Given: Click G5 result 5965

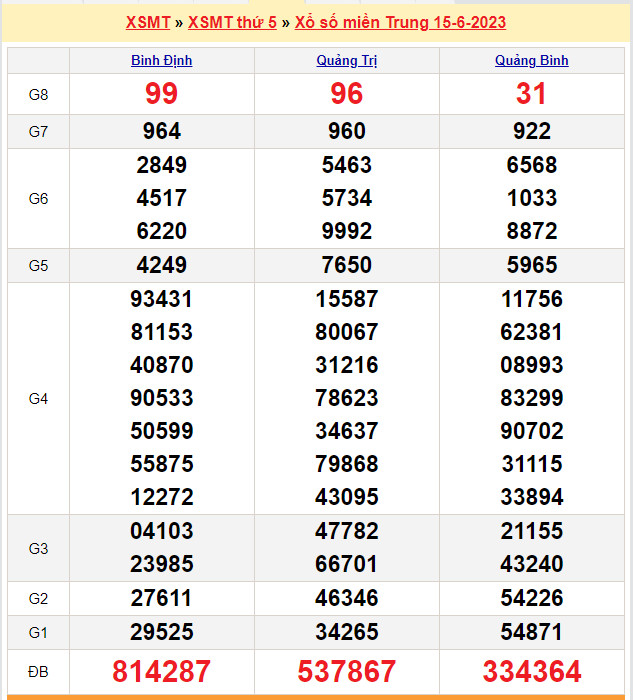Looking at the screenshot, I should pos(531,265).
